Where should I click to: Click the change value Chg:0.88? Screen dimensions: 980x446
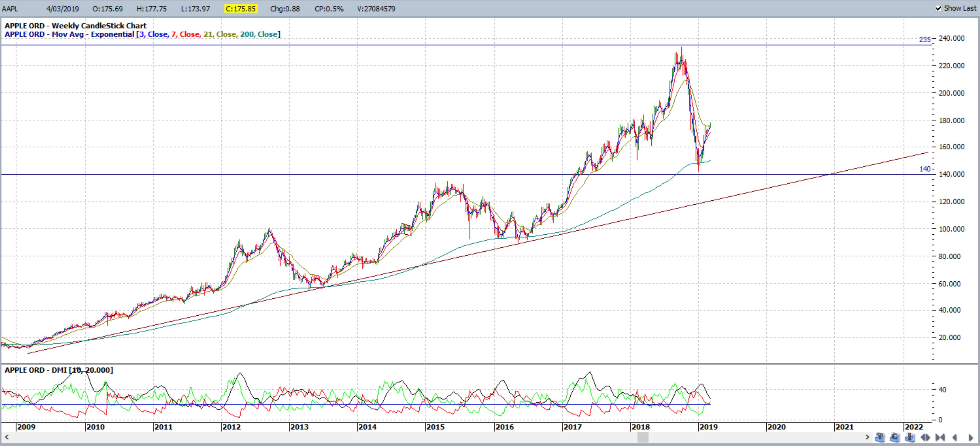click(285, 9)
